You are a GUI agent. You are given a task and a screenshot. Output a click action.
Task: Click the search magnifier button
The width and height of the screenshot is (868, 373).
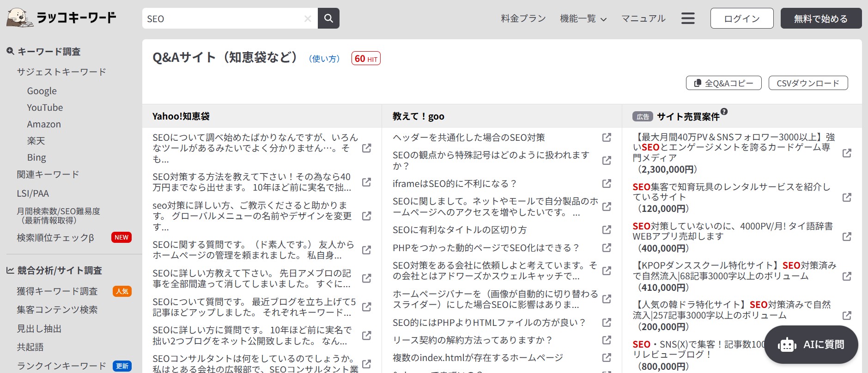(328, 18)
